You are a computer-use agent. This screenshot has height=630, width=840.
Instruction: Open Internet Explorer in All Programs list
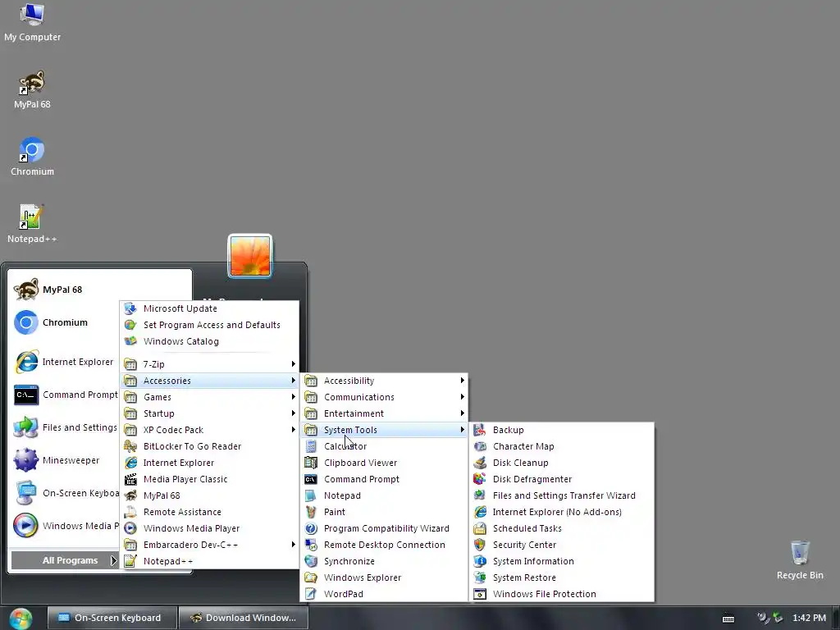coord(209,463)
